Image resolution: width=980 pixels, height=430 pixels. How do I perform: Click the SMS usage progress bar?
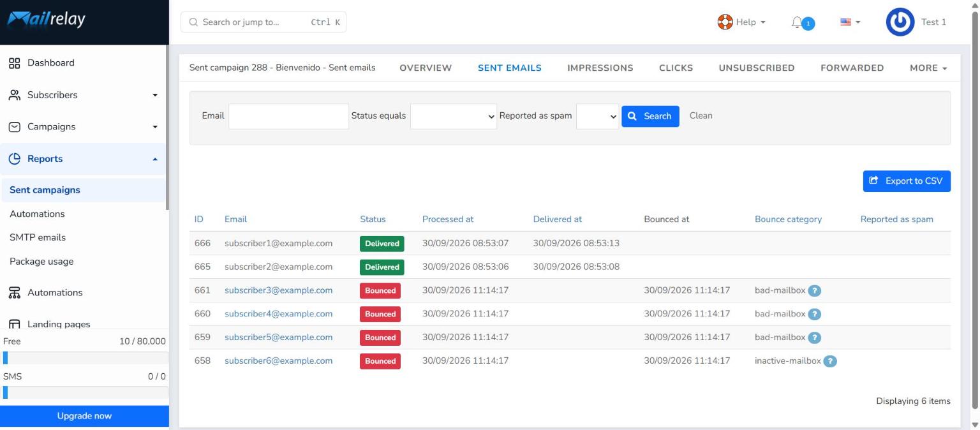84,392
